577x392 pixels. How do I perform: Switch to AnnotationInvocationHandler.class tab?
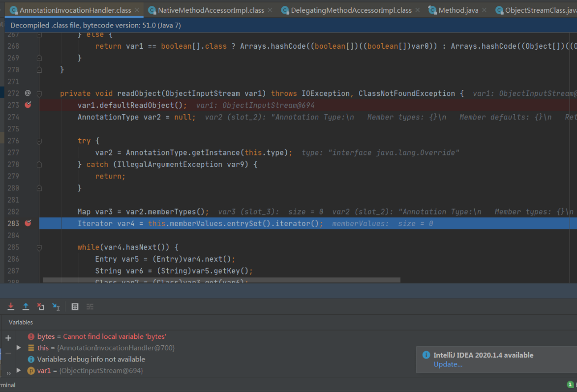75,10
